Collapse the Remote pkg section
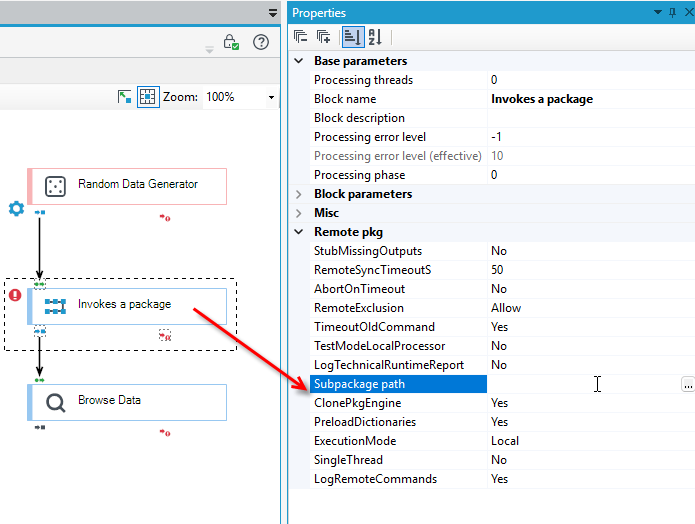Screen dimensions: 695x524 click(x=299, y=232)
